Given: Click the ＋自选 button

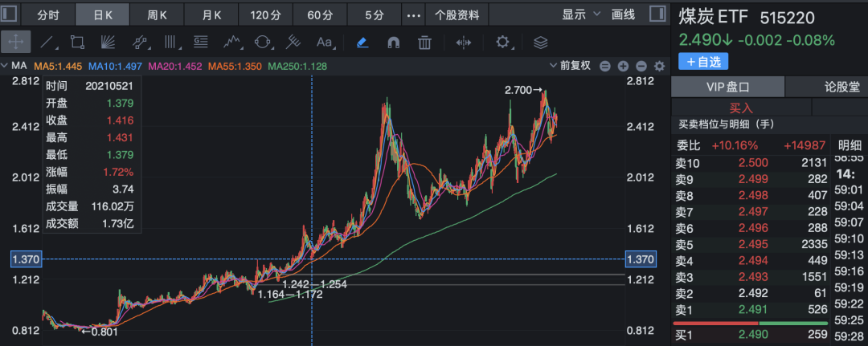Looking at the screenshot, I should (703, 62).
